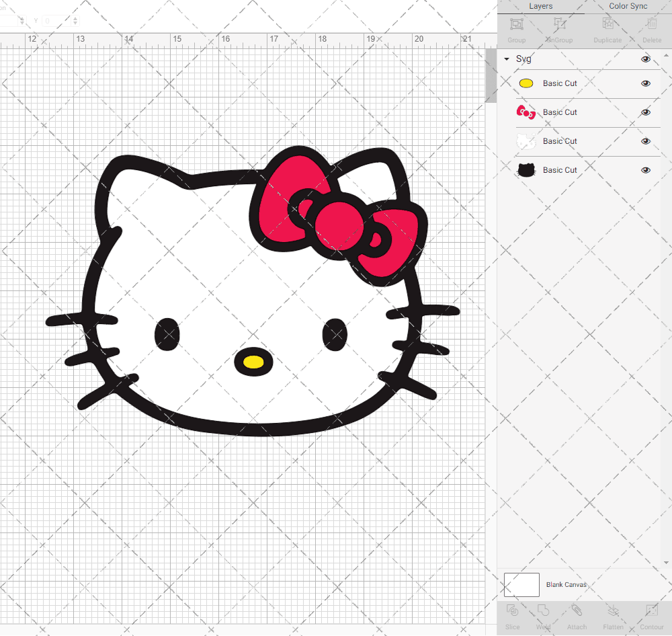Click the Delete trash icon
This screenshot has width=672, height=636.
[651, 24]
